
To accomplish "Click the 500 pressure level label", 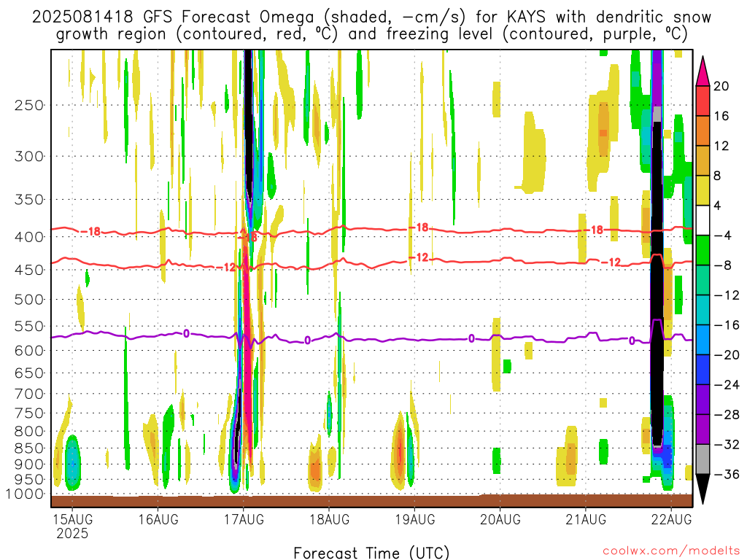I will tap(29, 300).
